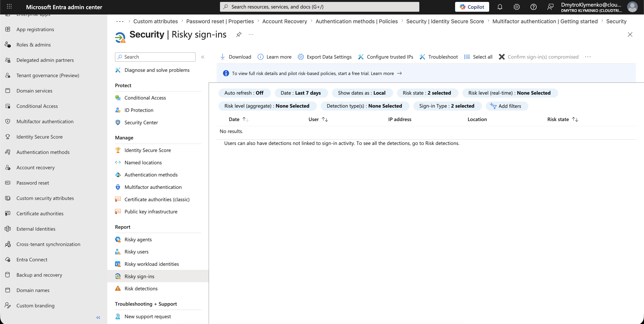
Task: Open the Detection type(s) filter
Action: coord(365,106)
